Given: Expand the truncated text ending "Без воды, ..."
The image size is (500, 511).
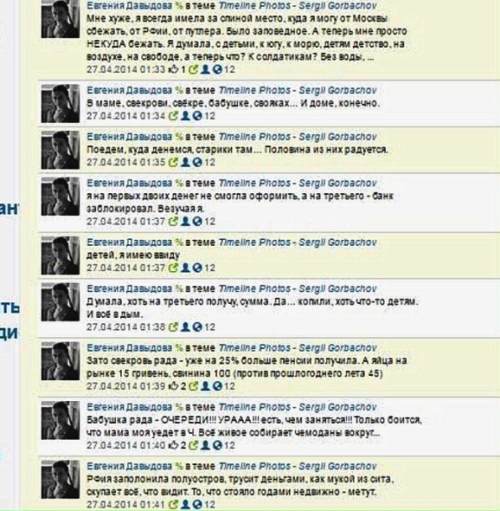Looking at the screenshot, I should pos(370,57).
